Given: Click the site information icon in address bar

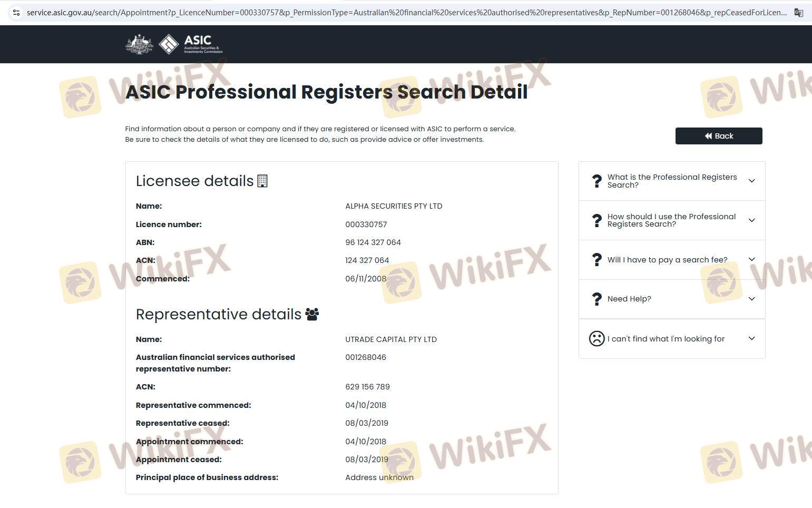Looking at the screenshot, I should point(16,13).
